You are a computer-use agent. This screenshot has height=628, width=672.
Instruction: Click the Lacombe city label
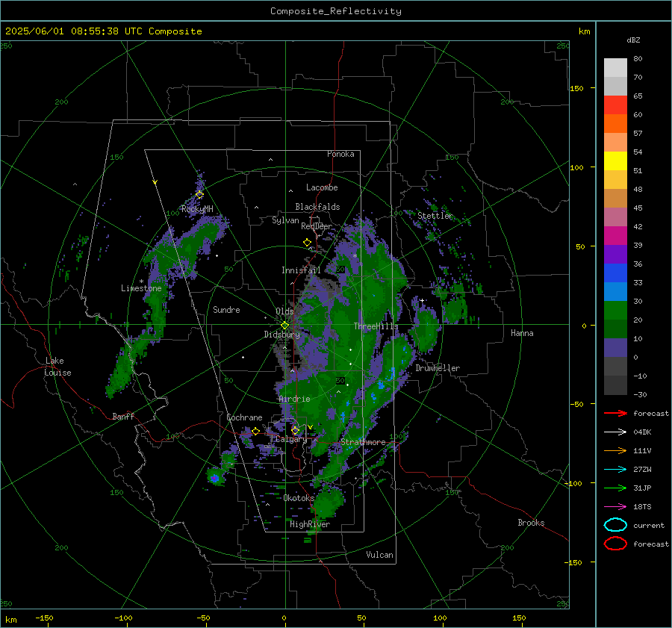point(322,187)
